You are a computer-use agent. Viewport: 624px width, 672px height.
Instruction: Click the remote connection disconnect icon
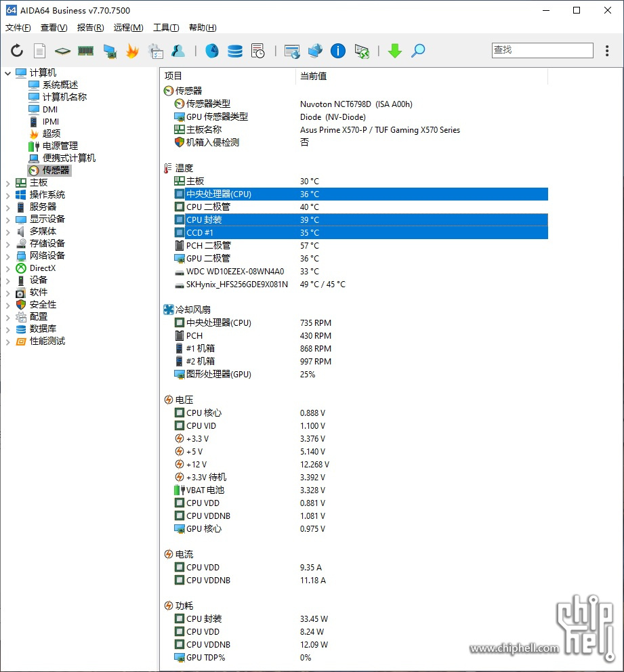pyautogui.click(x=362, y=51)
